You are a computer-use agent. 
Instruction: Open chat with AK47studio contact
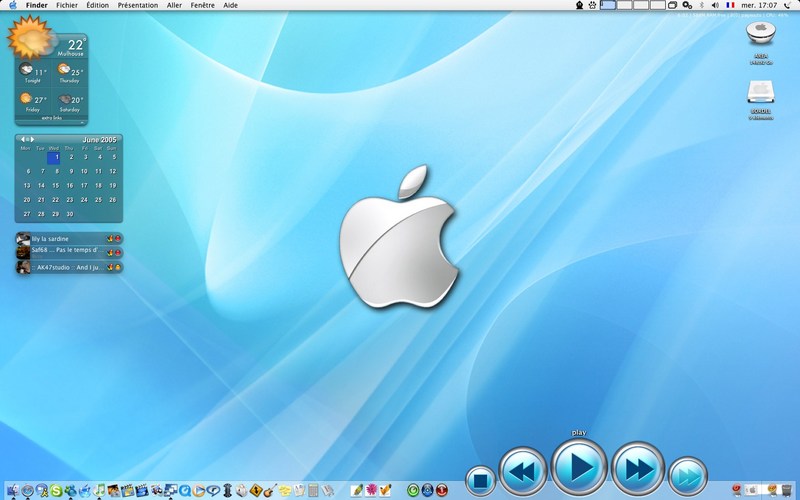click(69, 267)
